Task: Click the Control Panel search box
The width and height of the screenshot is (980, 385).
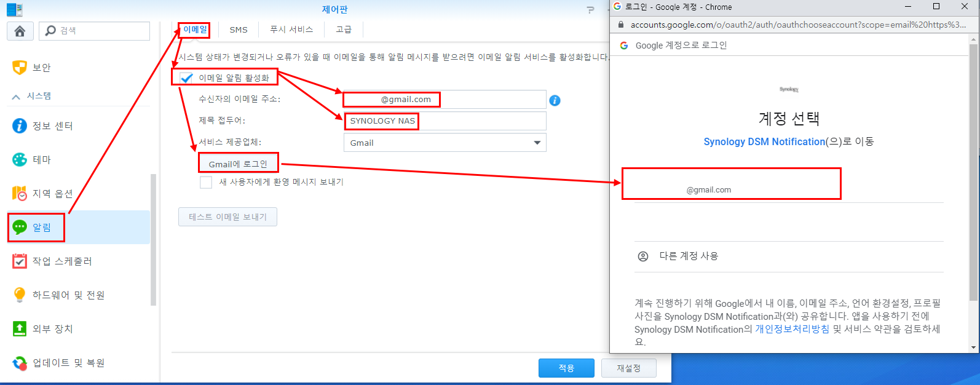Action: coord(95,31)
